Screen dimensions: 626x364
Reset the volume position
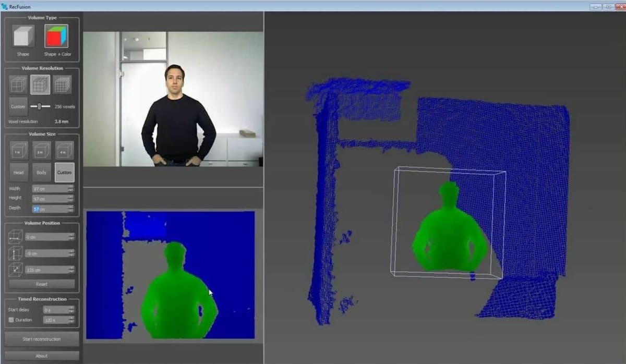(x=42, y=284)
